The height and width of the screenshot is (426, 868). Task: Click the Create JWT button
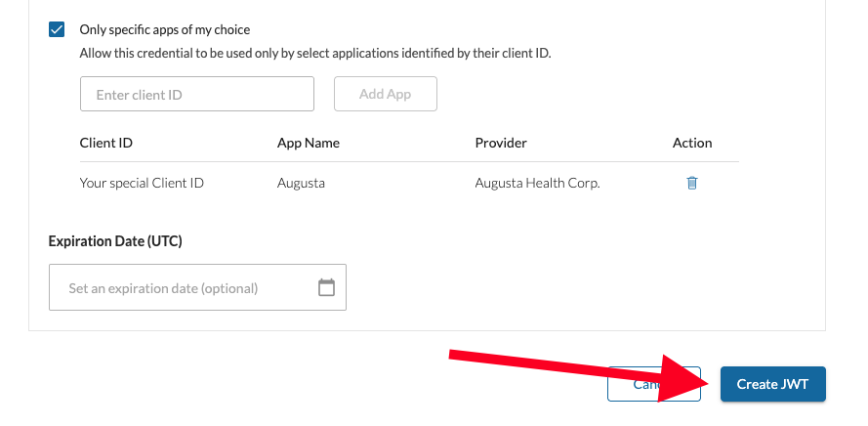(x=772, y=384)
